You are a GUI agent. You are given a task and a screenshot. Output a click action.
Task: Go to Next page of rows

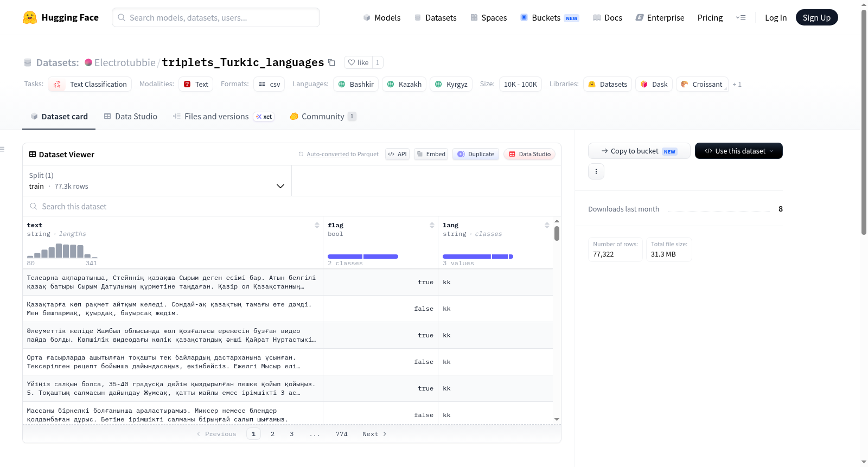pos(374,434)
